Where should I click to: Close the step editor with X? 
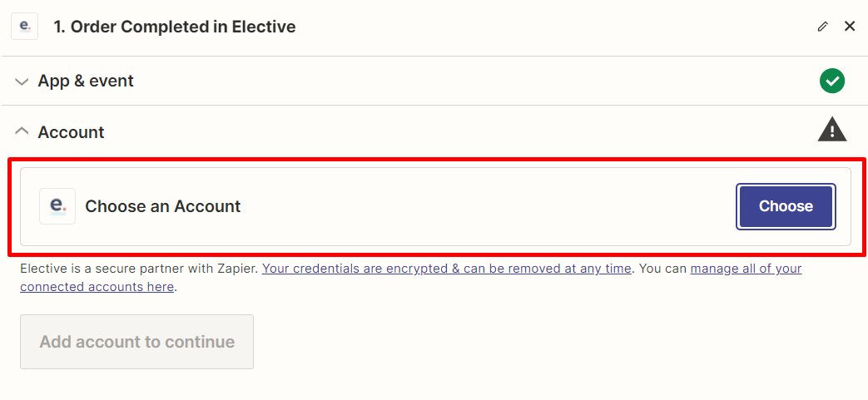point(850,27)
